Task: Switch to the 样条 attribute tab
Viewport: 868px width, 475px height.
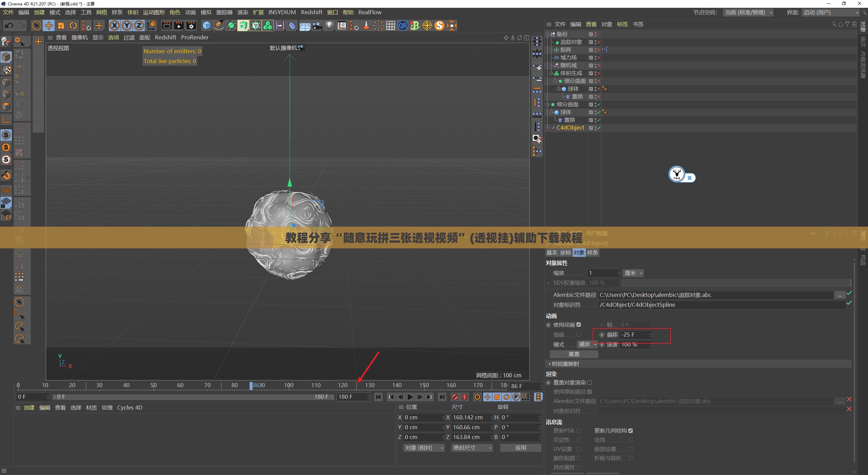Action: (593, 253)
